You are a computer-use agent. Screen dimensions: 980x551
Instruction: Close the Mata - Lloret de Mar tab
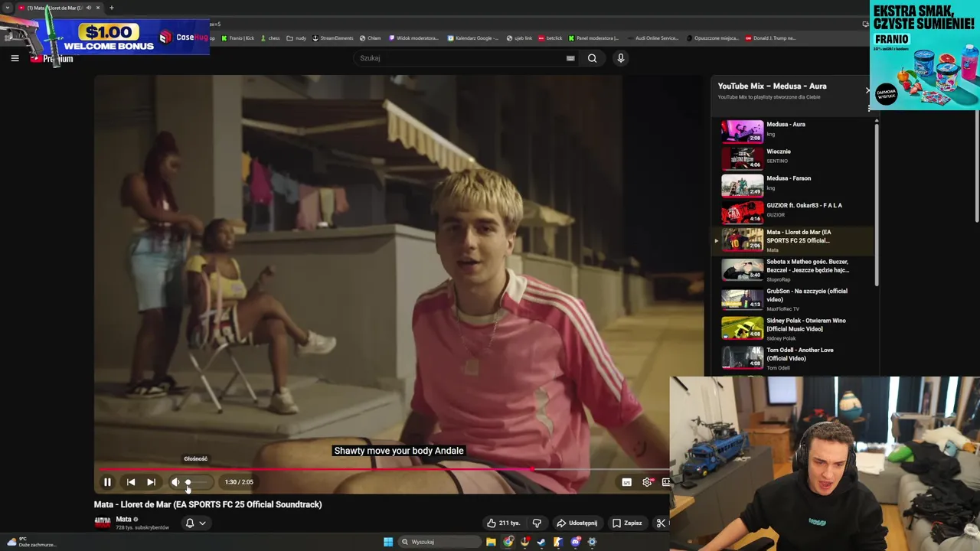[x=97, y=8]
